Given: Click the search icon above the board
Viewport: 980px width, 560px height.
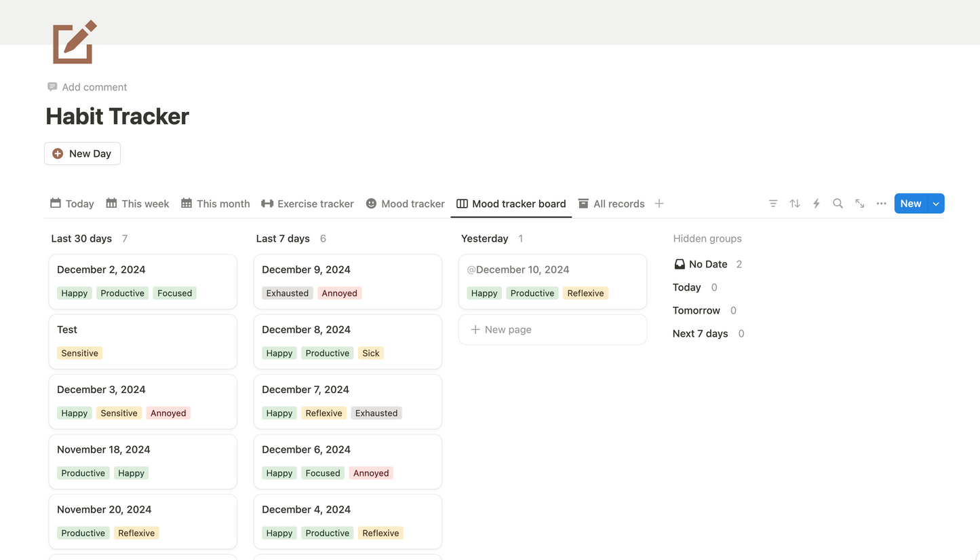Looking at the screenshot, I should [838, 203].
